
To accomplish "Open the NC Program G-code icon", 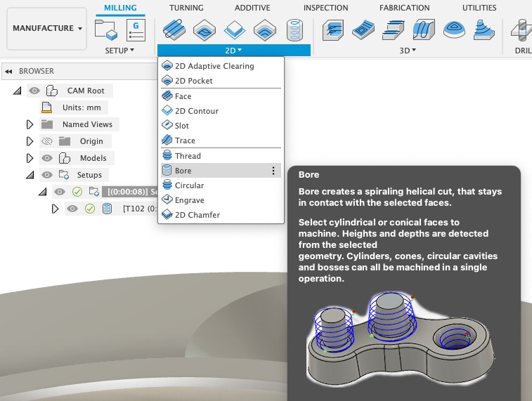I will pyautogui.click(x=136, y=29).
